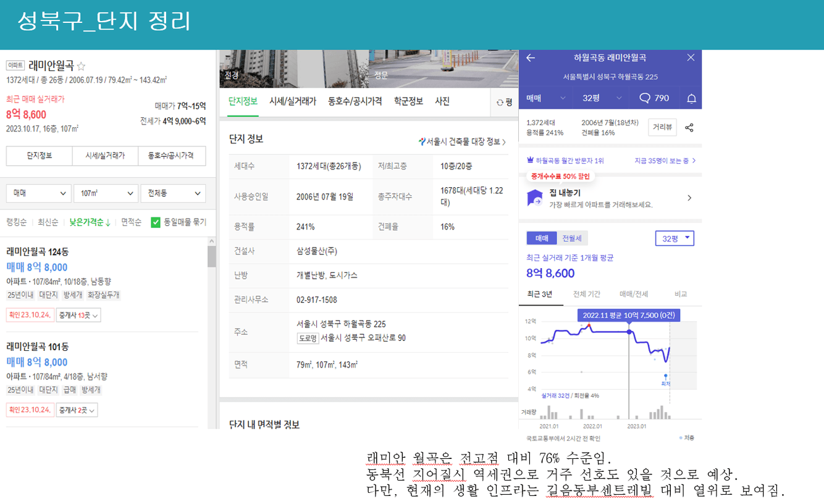Expand the 중개사 2곳 dropdown
The width and height of the screenshot is (824, 504).
point(77,410)
